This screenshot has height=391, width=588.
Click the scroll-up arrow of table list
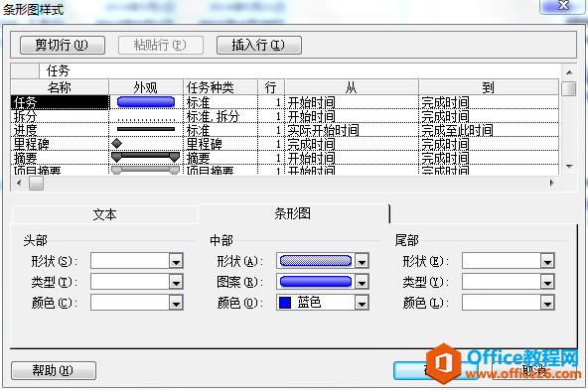pyautogui.click(x=569, y=72)
